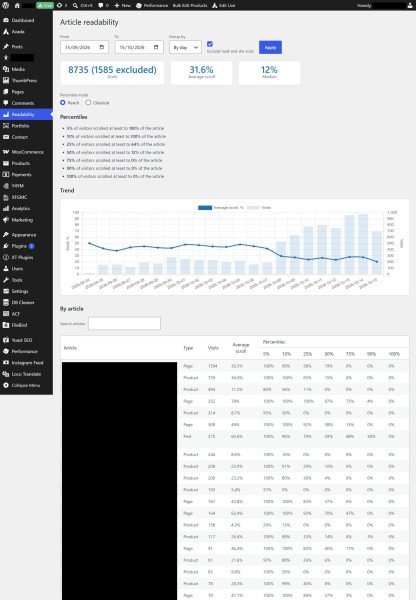The image size is (416, 600).
Task: Open the WordPress logo menu
Action: coord(6,5)
